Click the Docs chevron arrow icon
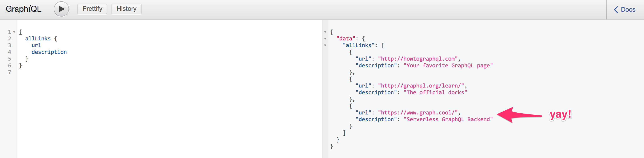Viewport: 644px width, 158px height. point(616,9)
